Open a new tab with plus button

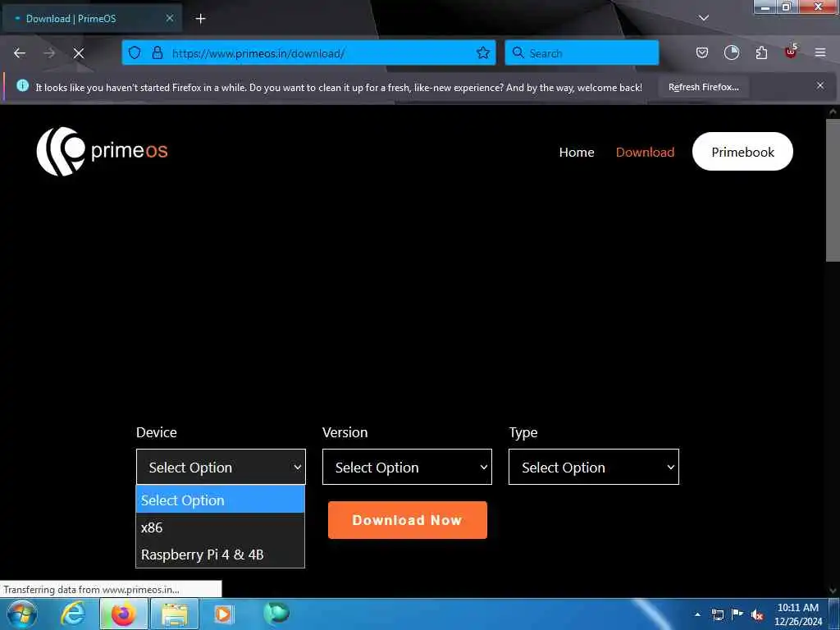point(200,19)
